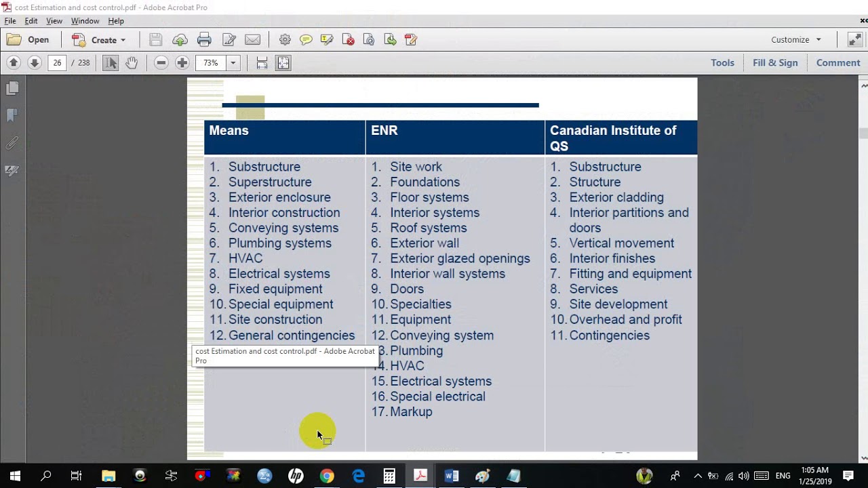The width and height of the screenshot is (868, 488).
Task: Switch to Google Chrome on taskbar
Action: click(x=327, y=476)
